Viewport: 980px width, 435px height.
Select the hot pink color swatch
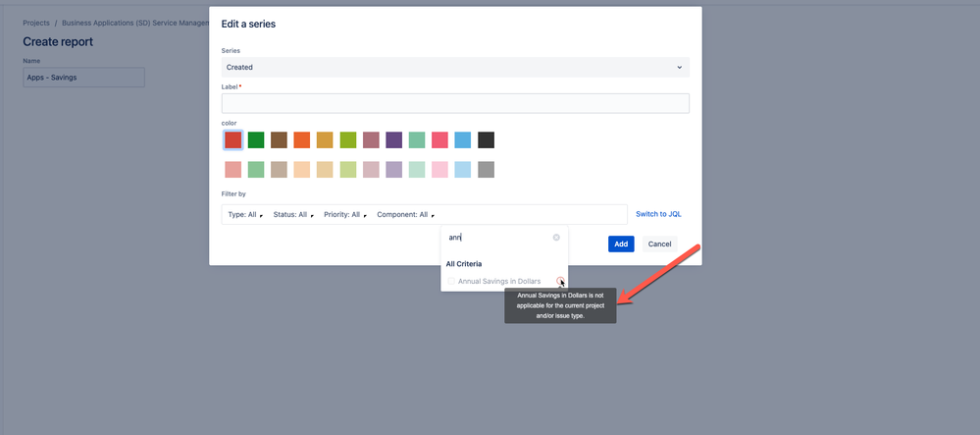[x=440, y=140]
